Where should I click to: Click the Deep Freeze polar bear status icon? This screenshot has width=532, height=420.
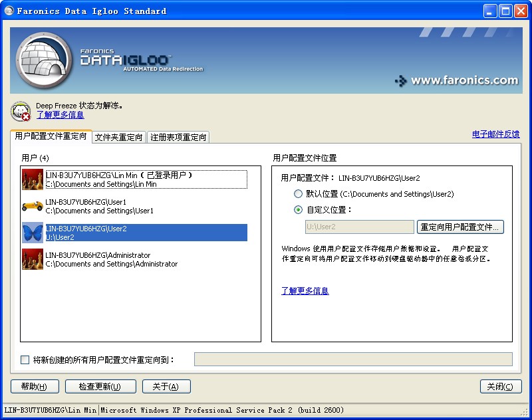(x=21, y=111)
